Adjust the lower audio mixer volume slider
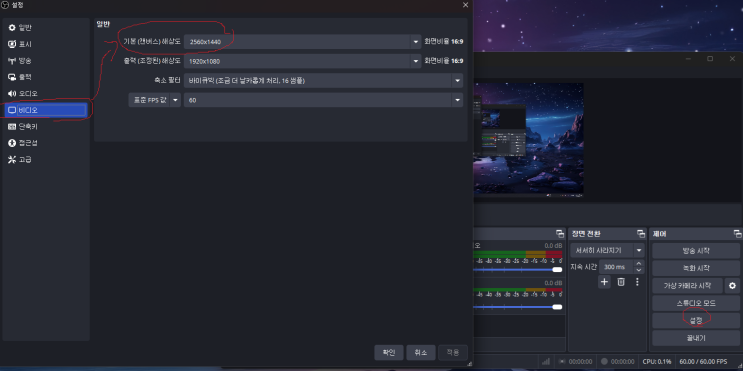This screenshot has width=743, height=371. click(518, 307)
